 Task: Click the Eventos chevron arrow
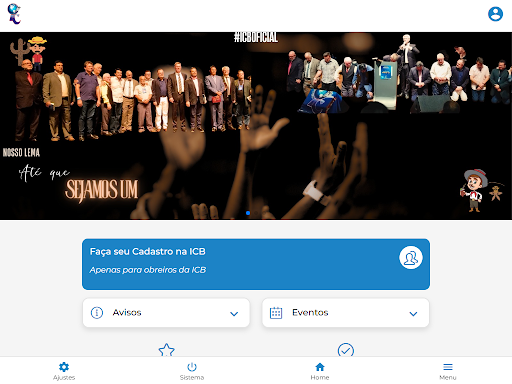413,314
